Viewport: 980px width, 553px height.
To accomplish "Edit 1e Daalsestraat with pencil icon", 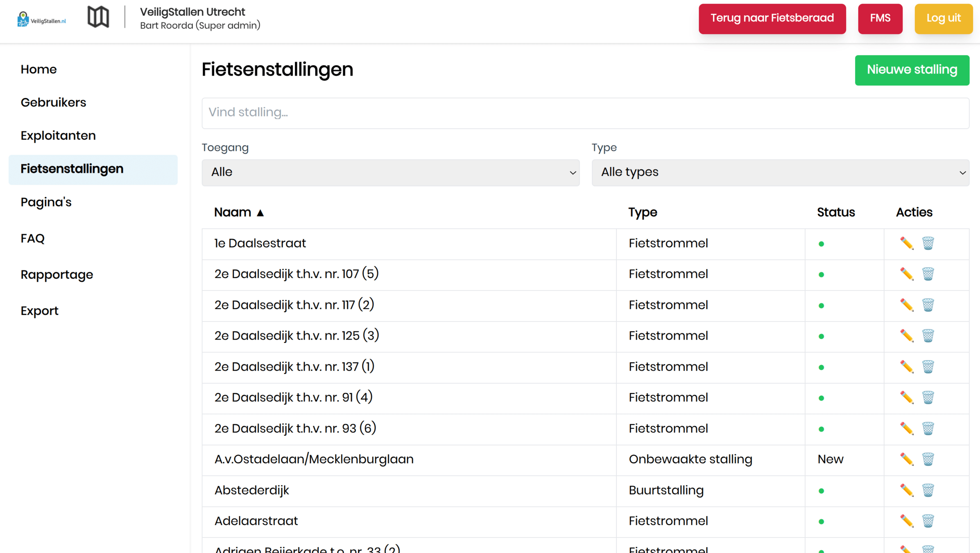I will (x=906, y=243).
